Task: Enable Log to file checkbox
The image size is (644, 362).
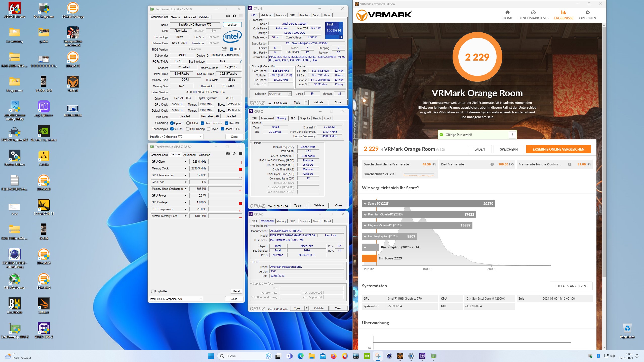Action: tap(153, 291)
